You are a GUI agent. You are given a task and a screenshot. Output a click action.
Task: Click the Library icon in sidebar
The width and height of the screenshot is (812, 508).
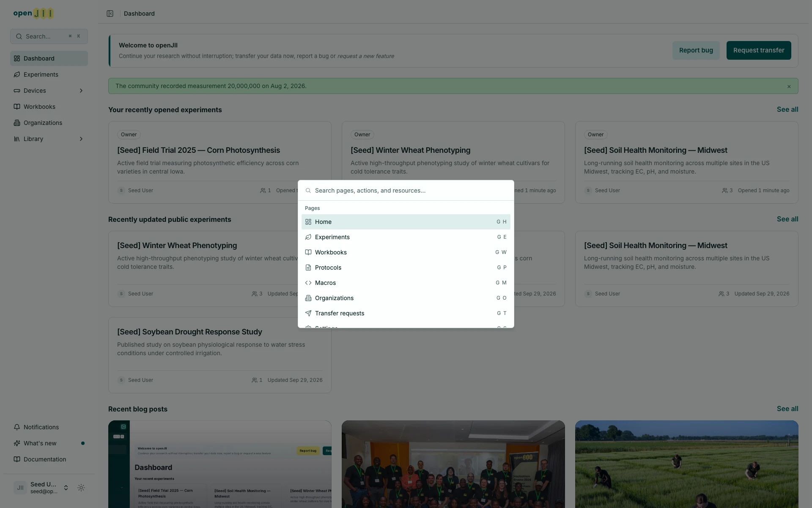pyautogui.click(x=17, y=139)
